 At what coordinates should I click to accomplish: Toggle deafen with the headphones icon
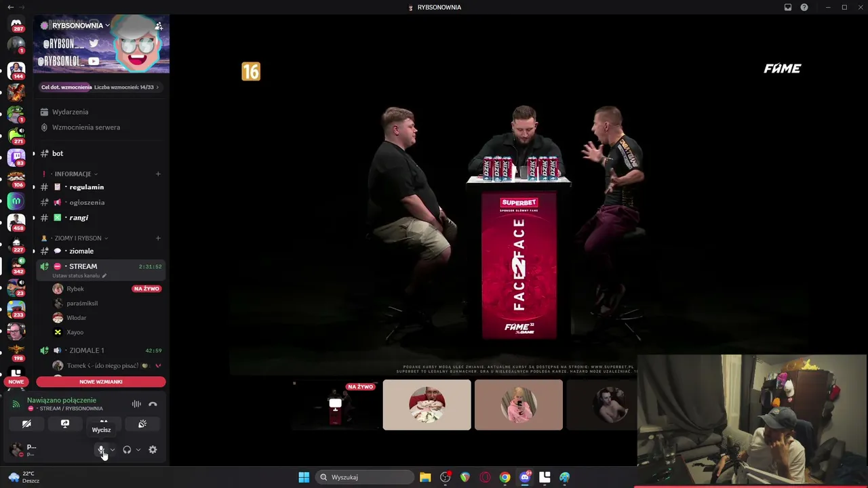(127, 449)
